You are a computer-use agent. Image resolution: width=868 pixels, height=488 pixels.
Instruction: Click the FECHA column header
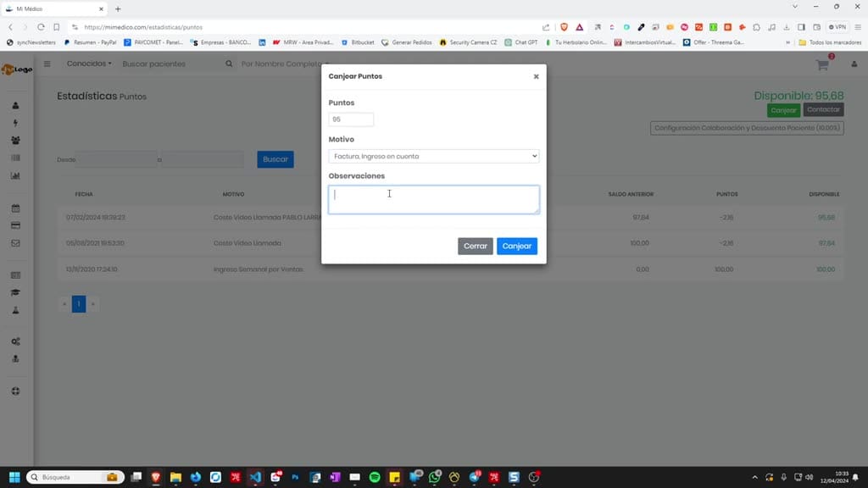point(84,194)
